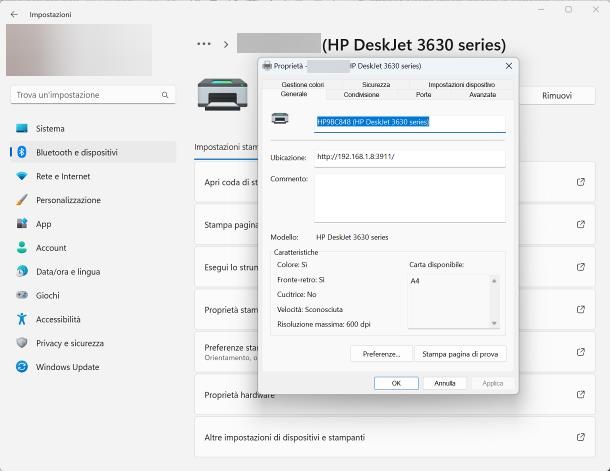Open Windows Update icon

click(x=22, y=367)
